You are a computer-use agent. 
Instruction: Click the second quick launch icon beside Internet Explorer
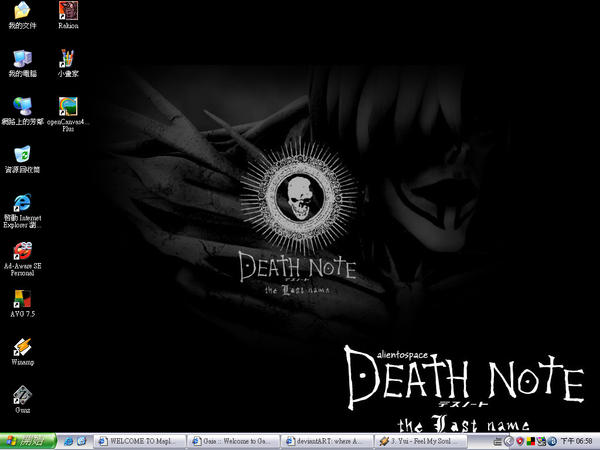[82, 442]
